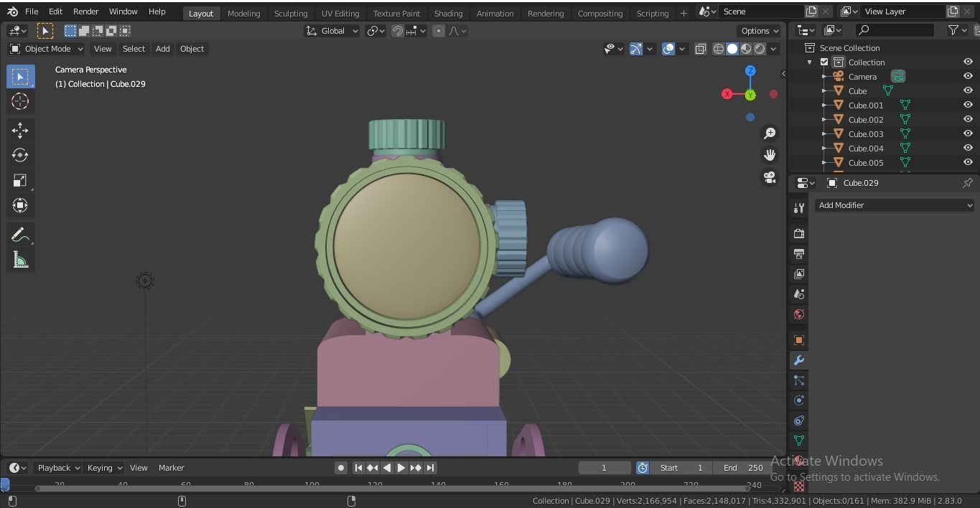Open the outliner filter dropdown

click(x=958, y=30)
